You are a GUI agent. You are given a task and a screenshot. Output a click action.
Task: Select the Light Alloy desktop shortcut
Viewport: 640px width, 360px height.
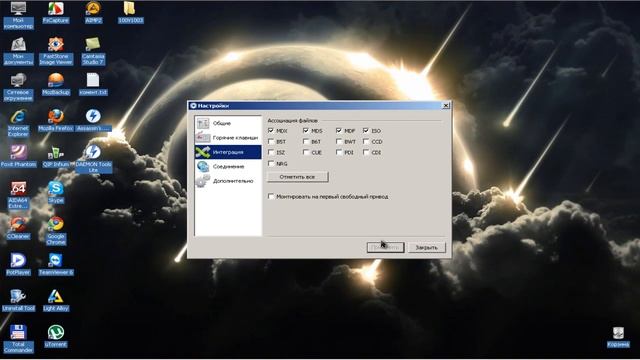pyautogui.click(x=56, y=300)
